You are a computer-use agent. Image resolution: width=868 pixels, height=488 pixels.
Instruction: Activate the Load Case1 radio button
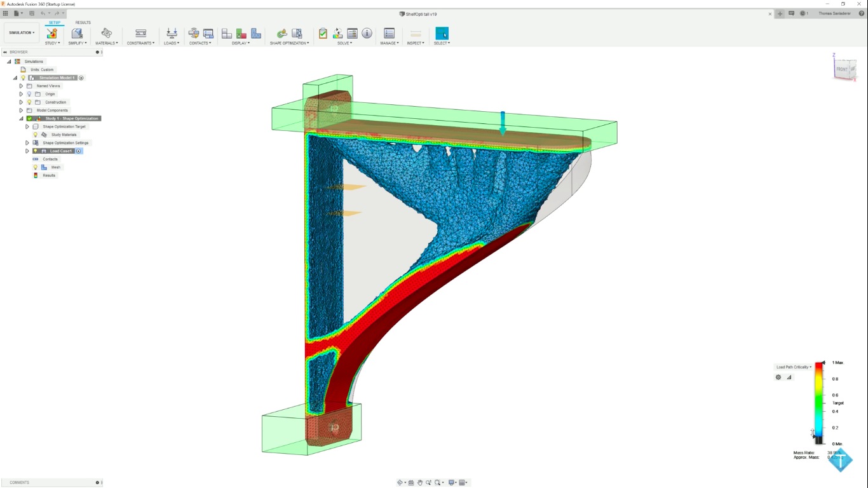[x=79, y=151]
